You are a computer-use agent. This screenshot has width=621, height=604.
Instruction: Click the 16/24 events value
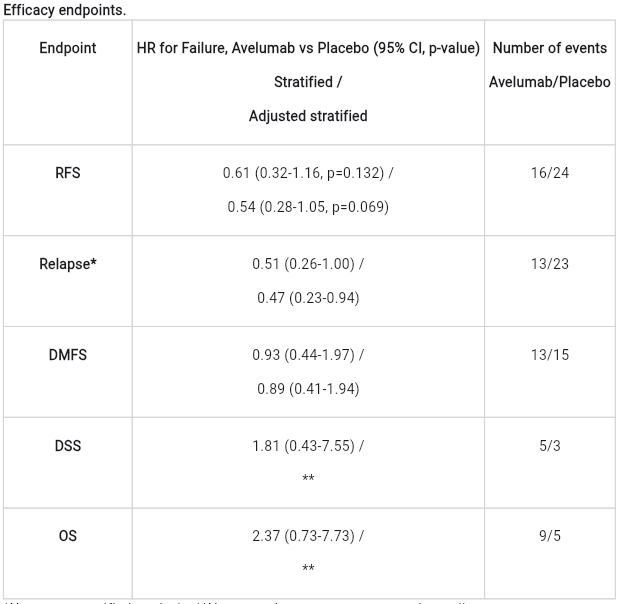click(550, 173)
